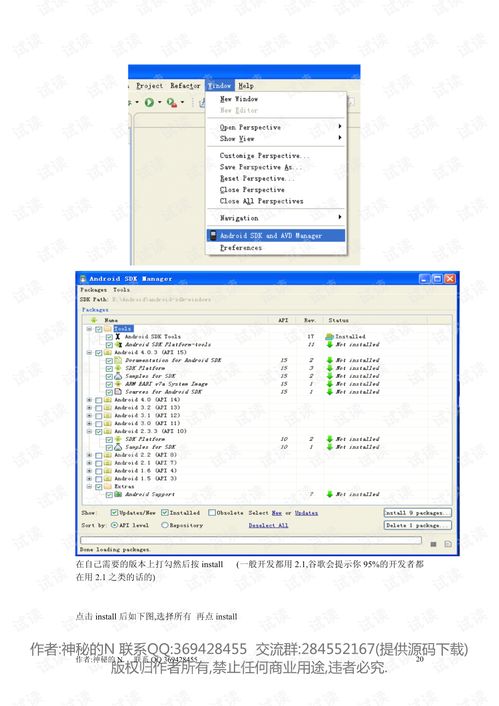Image resolution: width=499 pixels, height=706 pixels.
Task: Click the Android Support package icon
Action: [118, 494]
